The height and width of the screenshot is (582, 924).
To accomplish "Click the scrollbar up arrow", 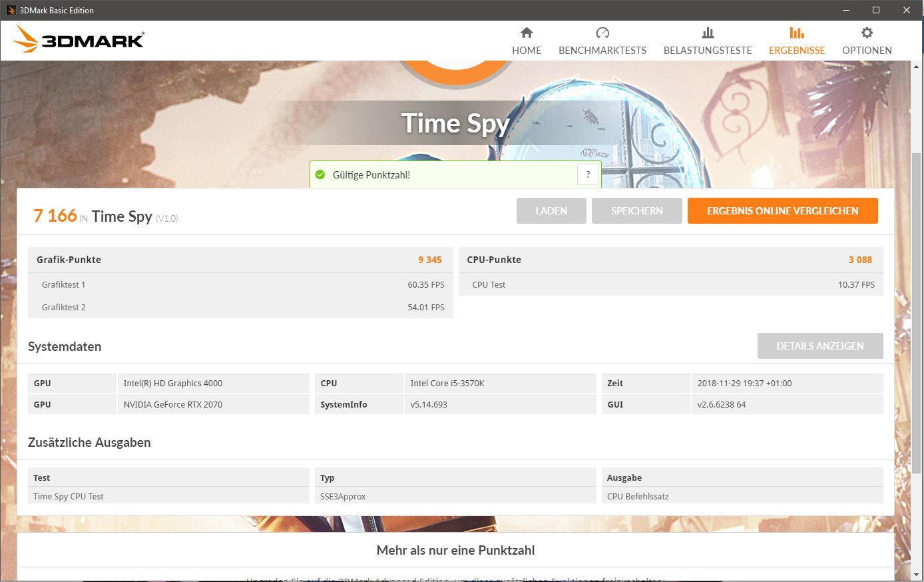I will (x=917, y=67).
